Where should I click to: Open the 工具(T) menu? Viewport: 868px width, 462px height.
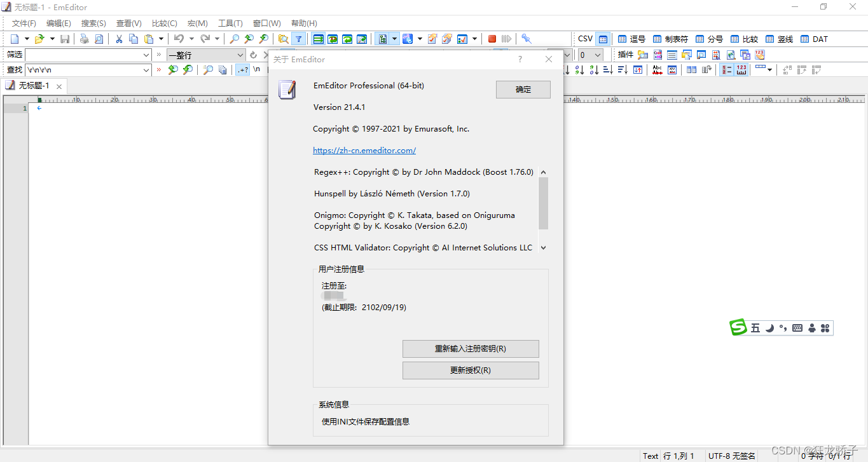coord(230,23)
